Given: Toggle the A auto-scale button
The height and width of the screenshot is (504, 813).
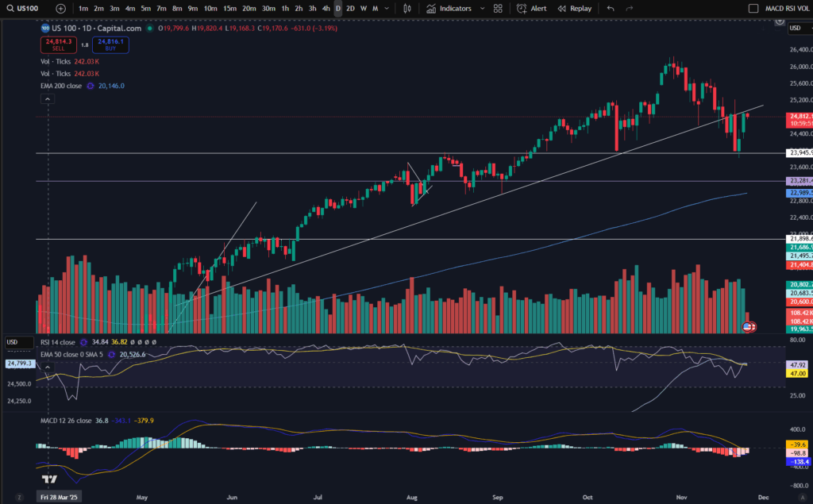Looking at the screenshot, I should (x=803, y=498).
